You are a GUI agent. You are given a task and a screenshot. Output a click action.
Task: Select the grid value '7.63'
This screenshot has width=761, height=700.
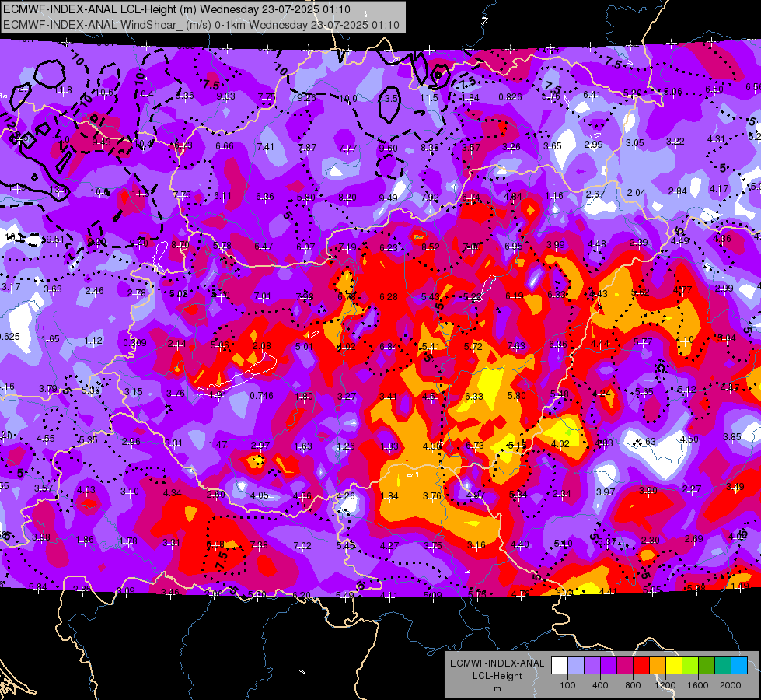[x=516, y=345]
